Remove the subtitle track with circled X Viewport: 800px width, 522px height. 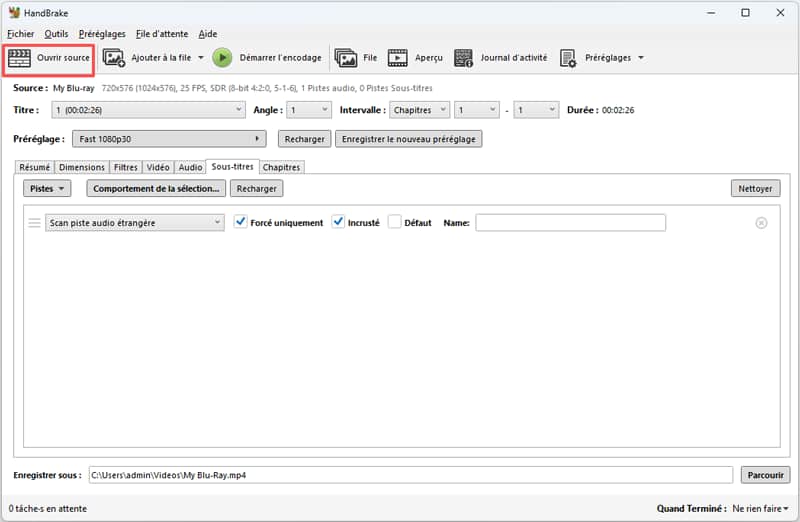pyautogui.click(x=761, y=223)
